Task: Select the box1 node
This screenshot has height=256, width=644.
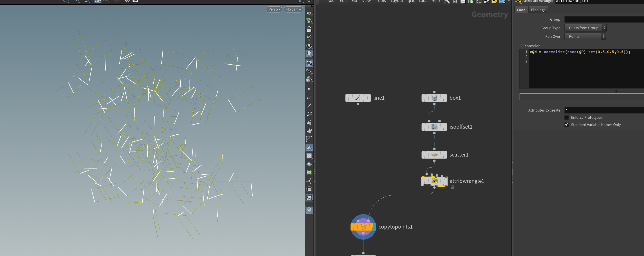Action: (x=434, y=98)
